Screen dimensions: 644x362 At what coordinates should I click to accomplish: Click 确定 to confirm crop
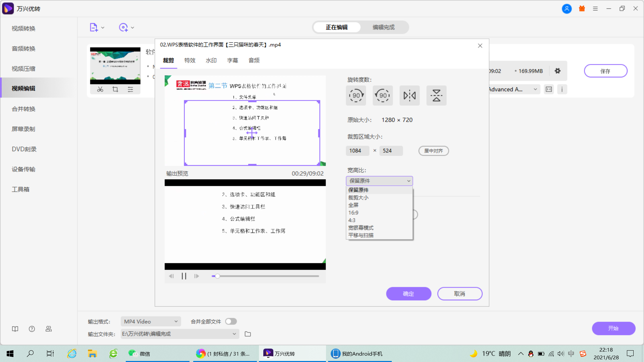409,294
